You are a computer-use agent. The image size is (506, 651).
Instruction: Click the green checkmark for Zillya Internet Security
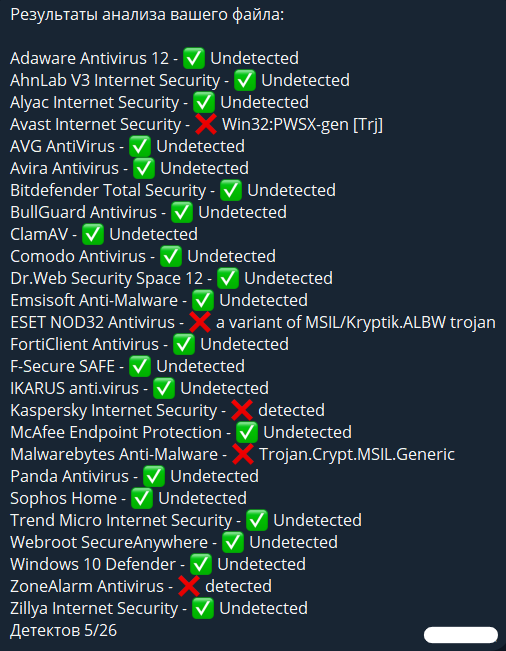pyautogui.click(x=203, y=608)
